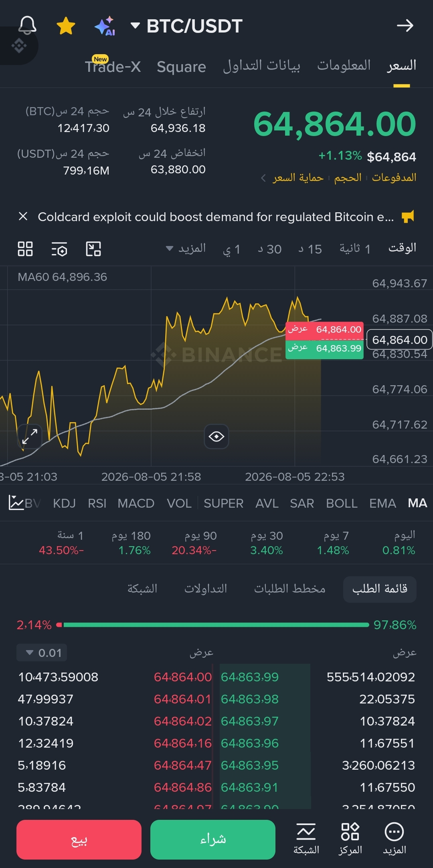This screenshot has width=433, height=868.
Task: Toggle the BOLL indicator
Action: click(x=342, y=503)
